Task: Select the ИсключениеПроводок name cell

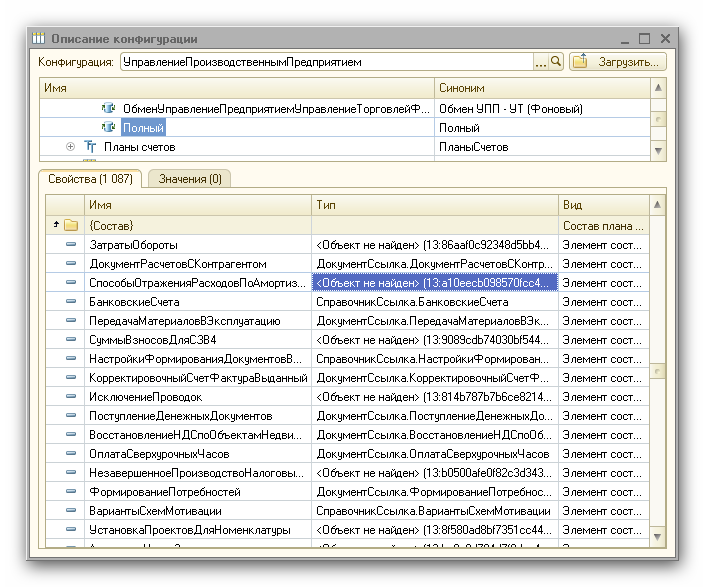Action: (198, 397)
